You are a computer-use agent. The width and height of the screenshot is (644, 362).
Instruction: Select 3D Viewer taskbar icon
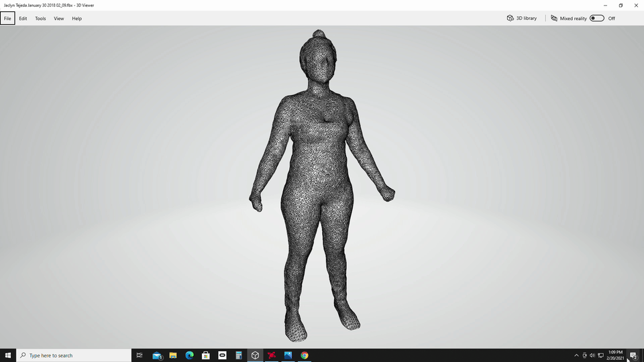[255, 355]
